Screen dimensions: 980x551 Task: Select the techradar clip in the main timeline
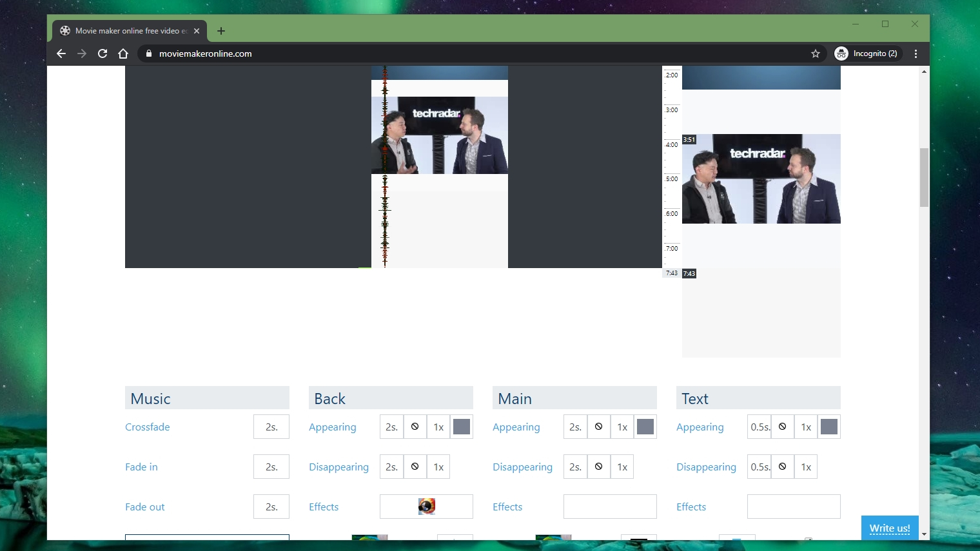(x=440, y=135)
